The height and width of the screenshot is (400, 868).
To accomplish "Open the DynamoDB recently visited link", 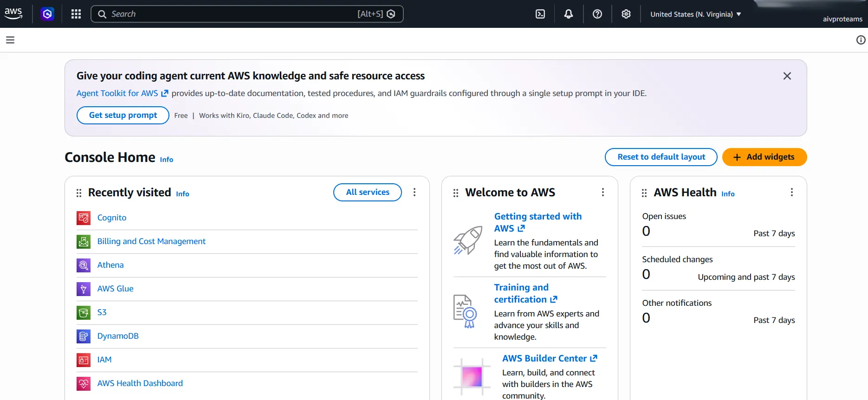I will coord(118,336).
